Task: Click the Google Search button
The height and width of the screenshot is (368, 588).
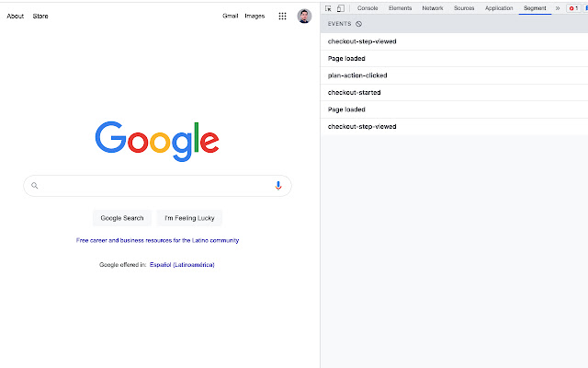Action: (122, 218)
